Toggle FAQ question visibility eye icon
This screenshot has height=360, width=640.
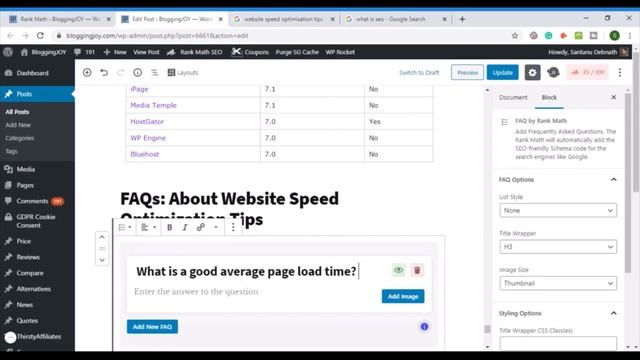click(399, 270)
